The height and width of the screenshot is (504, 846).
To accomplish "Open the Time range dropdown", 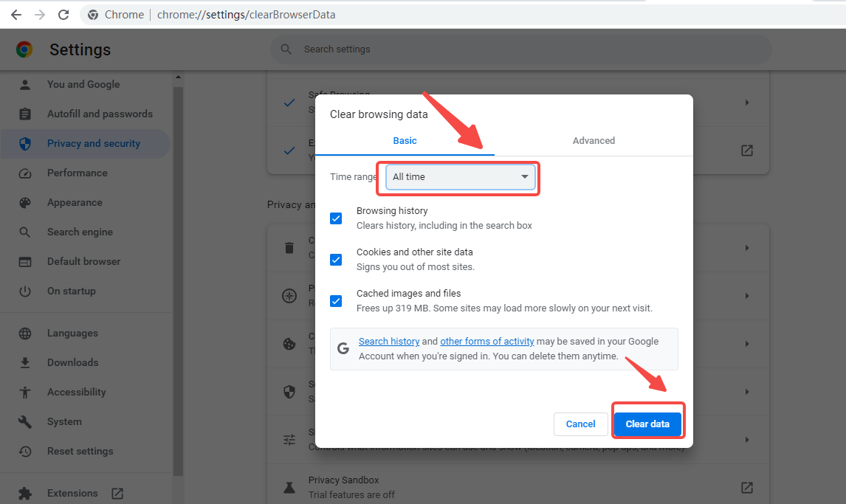I will coord(461,177).
